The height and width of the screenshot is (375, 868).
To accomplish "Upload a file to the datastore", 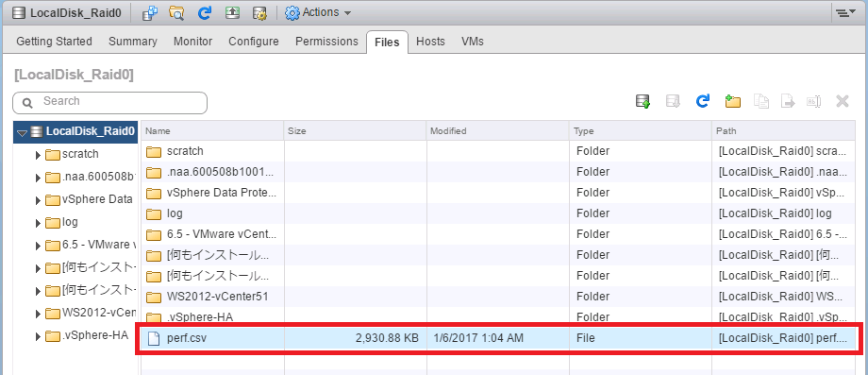I will click(643, 101).
